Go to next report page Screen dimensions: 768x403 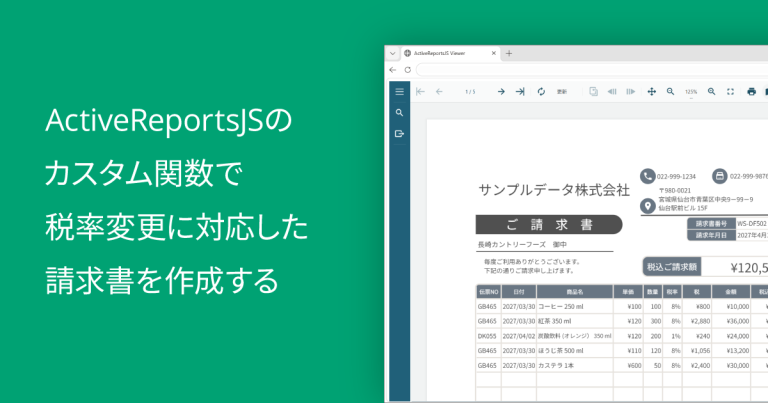(x=501, y=92)
